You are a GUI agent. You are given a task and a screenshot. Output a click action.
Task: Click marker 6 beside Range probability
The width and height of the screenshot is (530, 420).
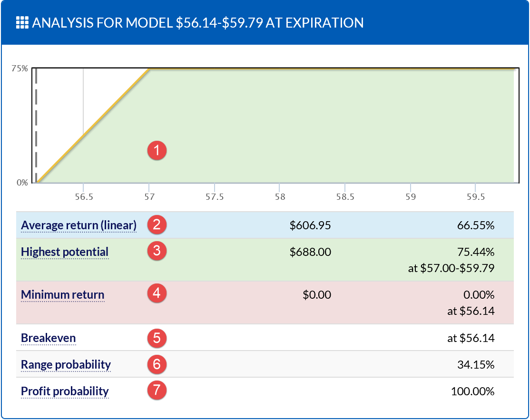click(x=156, y=364)
